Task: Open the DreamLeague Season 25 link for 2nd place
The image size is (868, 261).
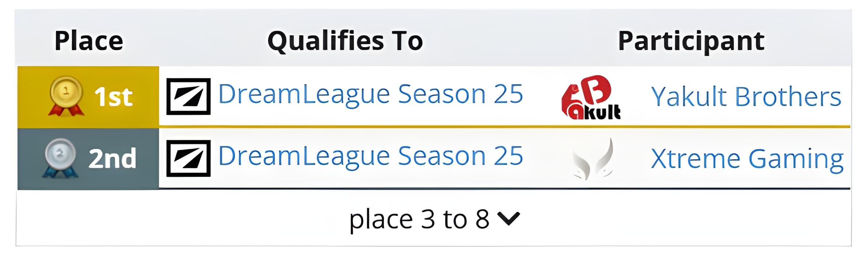Action: pyautogui.click(x=370, y=156)
